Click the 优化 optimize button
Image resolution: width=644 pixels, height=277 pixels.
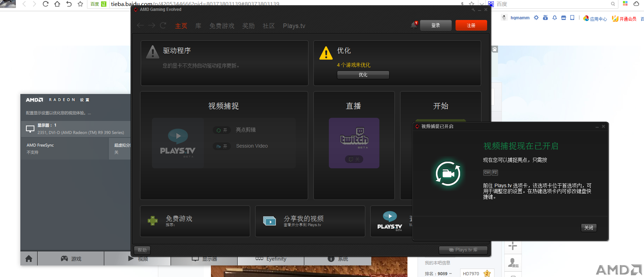tap(363, 75)
